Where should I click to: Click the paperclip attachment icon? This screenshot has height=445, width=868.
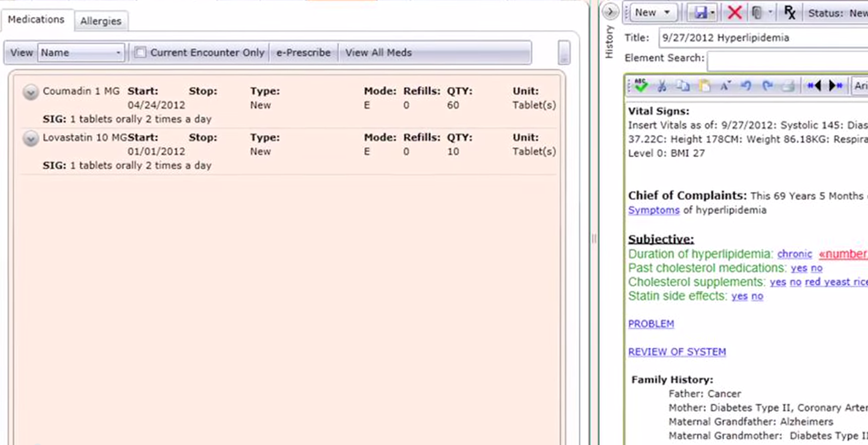click(757, 13)
